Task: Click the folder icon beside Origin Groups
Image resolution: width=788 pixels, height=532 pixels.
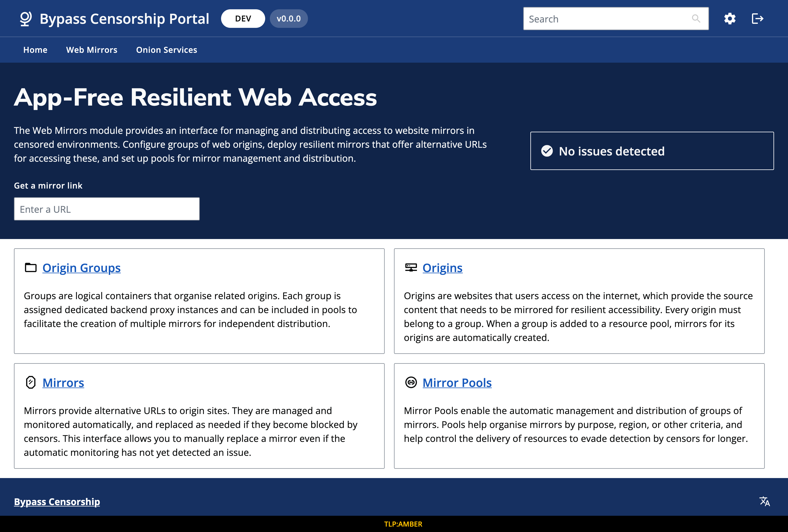Action: click(x=31, y=268)
